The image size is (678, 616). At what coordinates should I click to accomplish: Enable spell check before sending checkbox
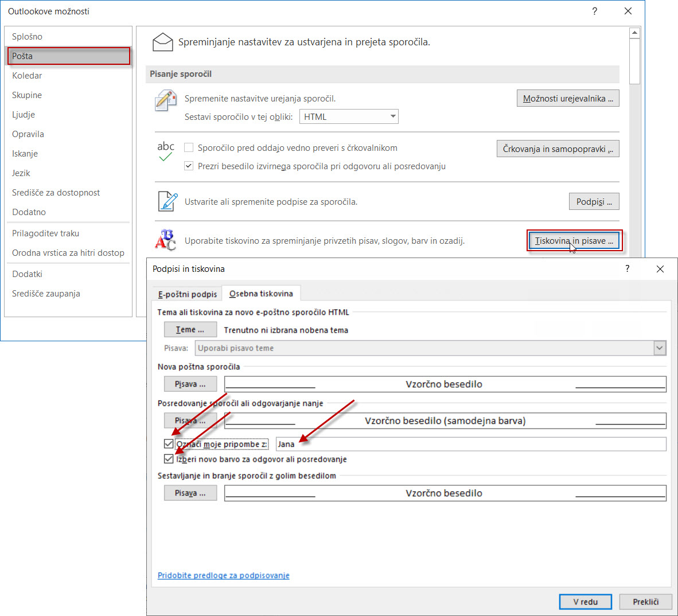coord(189,148)
